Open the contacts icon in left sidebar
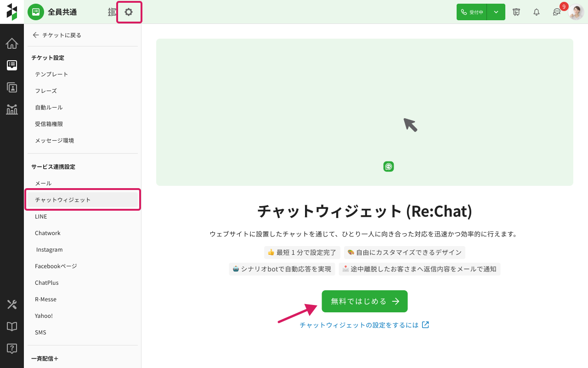Viewport: 588px width, 368px height. pyautogui.click(x=12, y=87)
